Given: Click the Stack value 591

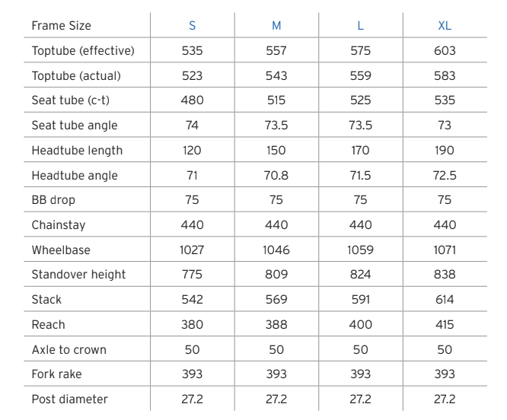Looking at the screenshot, I should [360, 300].
